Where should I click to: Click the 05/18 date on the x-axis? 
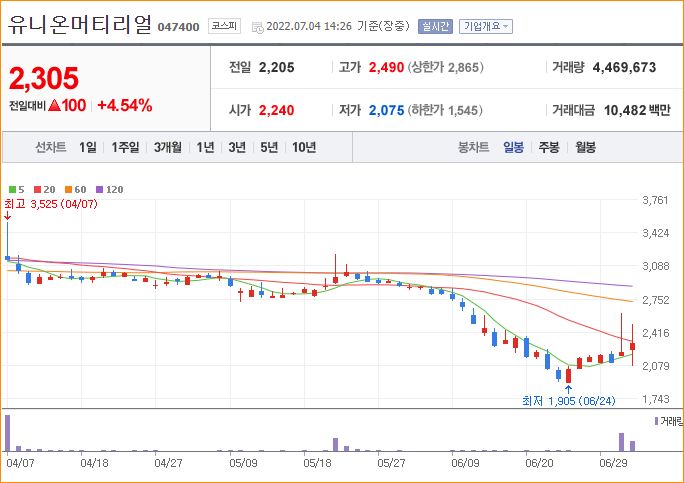pyautogui.click(x=317, y=463)
